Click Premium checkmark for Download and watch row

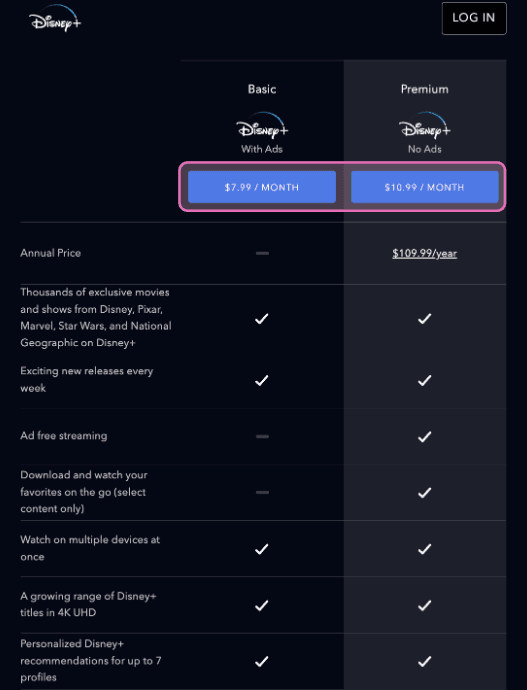pyautogui.click(x=425, y=493)
